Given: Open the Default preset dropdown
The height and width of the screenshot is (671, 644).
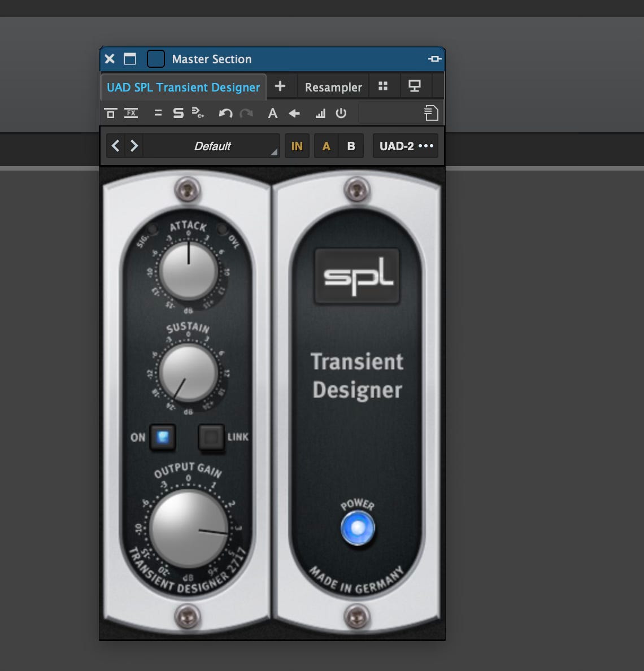Looking at the screenshot, I should pos(212,146).
